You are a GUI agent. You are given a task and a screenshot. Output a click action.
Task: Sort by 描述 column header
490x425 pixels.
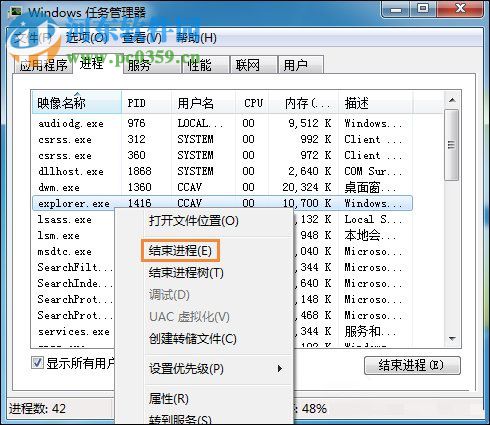tap(376, 103)
